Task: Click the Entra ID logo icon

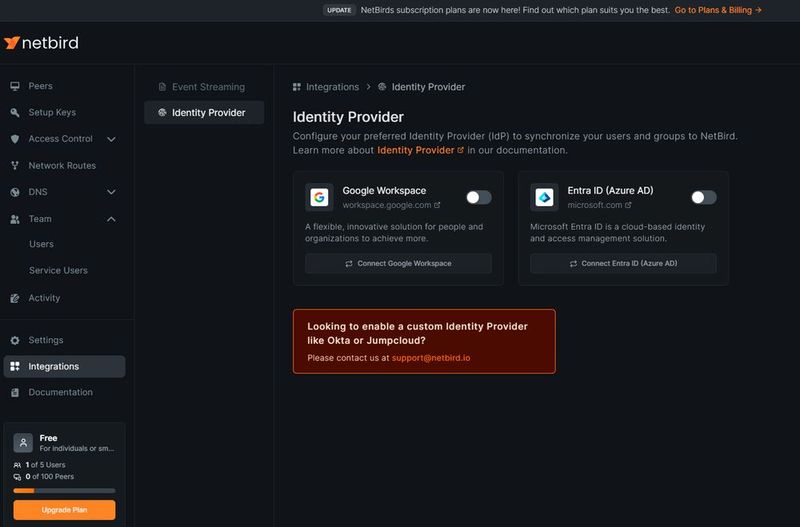Action: click(544, 197)
